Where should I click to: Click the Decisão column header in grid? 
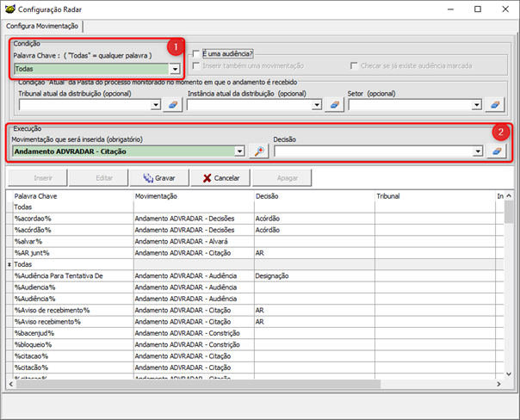click(x=314, y=196)
